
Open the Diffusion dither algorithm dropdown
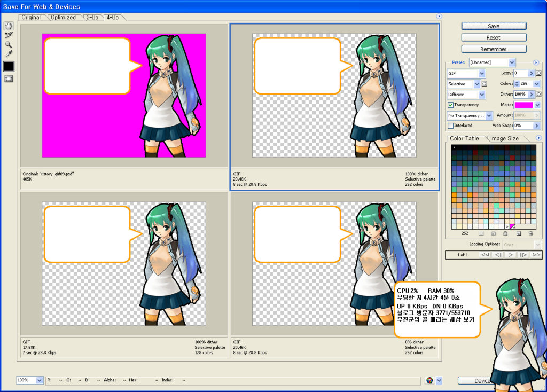pyautogui.click(x=466, y=94)
